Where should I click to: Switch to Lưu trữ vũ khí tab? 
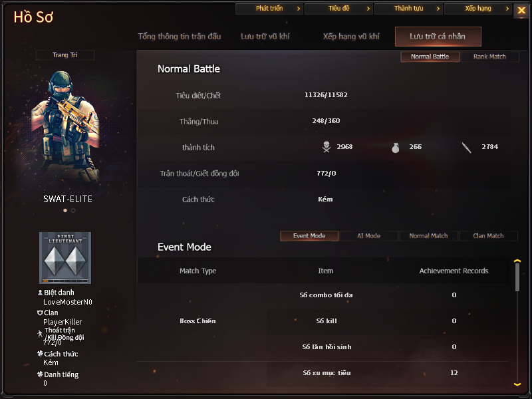pos(265,37)
